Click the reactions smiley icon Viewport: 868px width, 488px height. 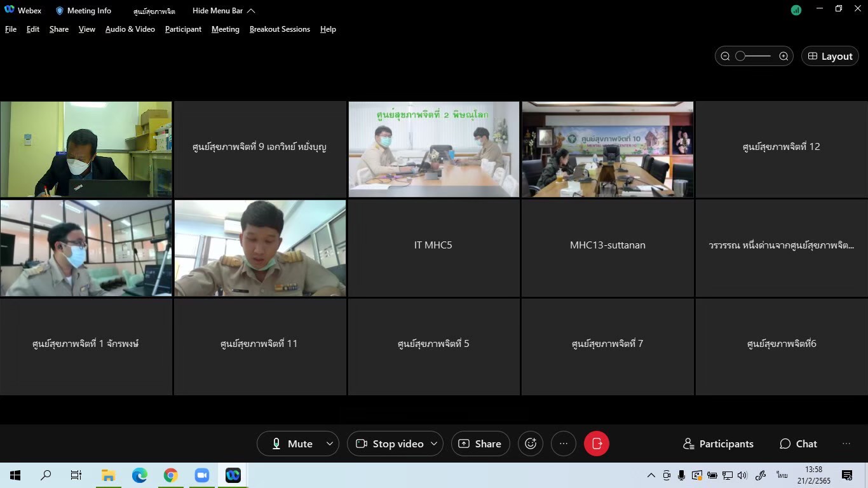pyautogui.click(x=531, y=444)
